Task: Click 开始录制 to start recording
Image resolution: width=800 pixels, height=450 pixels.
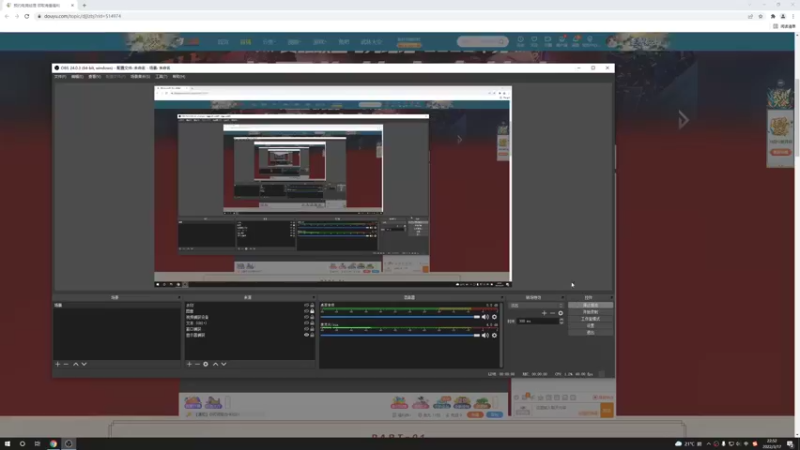Action: click(x=590, y=312)
